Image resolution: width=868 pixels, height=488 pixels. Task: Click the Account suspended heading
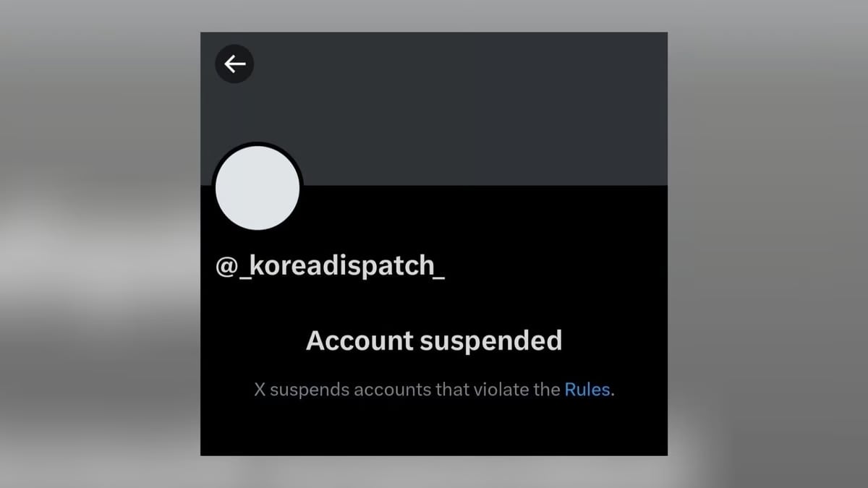click(x=434, y=341)
